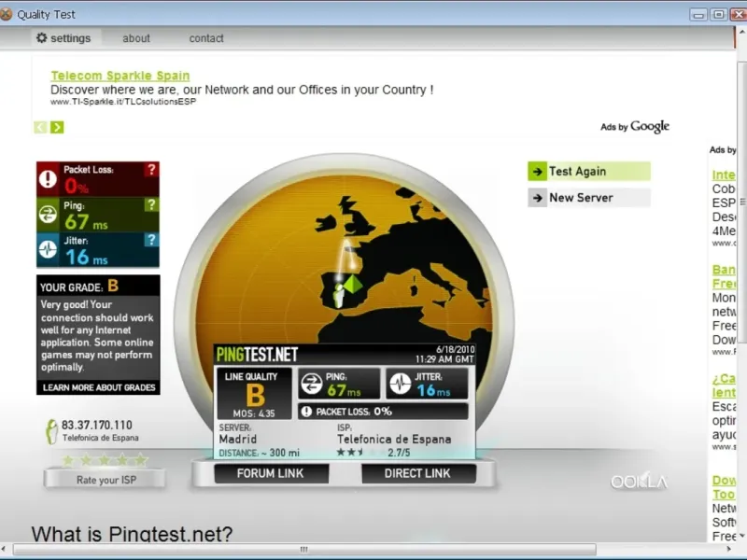
Task: Click Learn More About Grades
Action: 99,387
